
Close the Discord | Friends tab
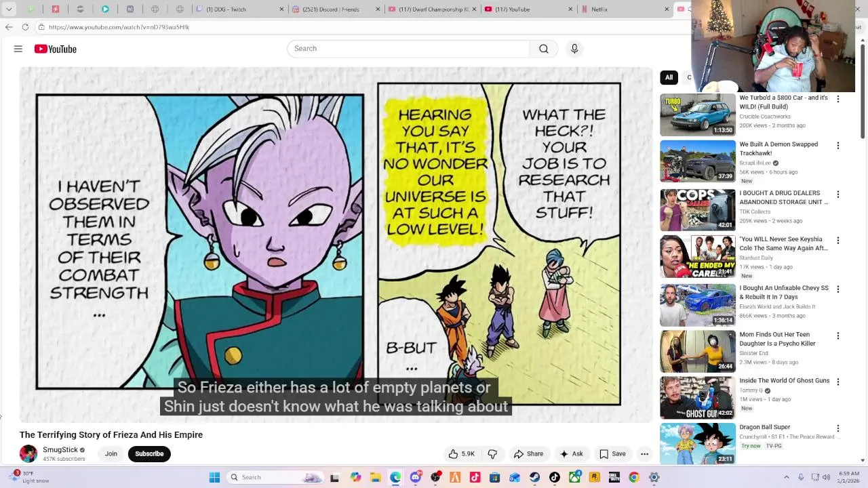(x=378, y=9)
